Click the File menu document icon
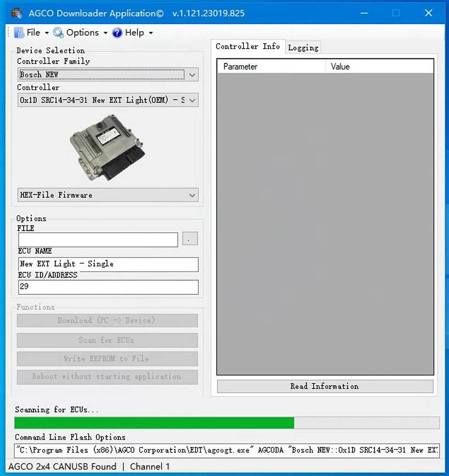The width and height of the screenshot is (449, 476). pyautogui.click(x=19, y=32)
